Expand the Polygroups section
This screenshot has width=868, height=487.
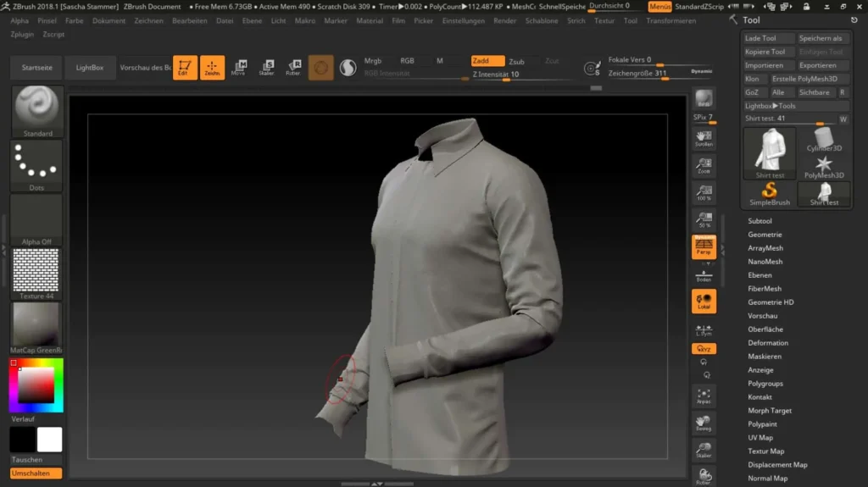point(765,384)
